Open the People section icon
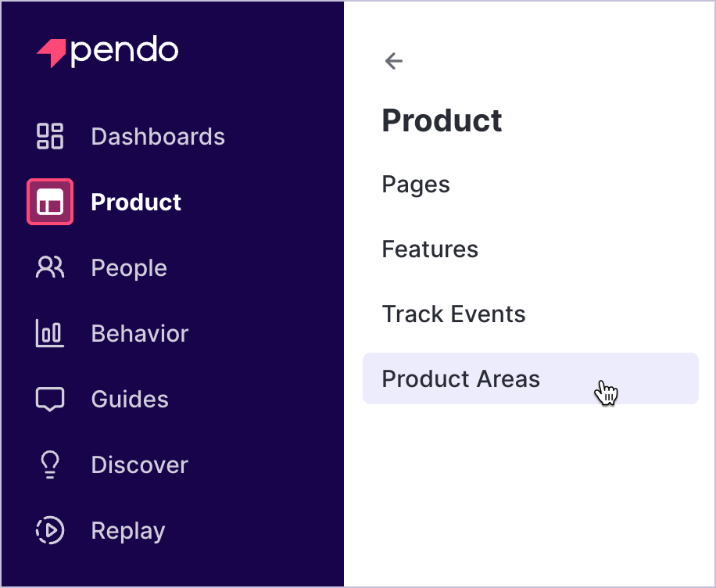716x588 pixels. click(x=49, y=267)
